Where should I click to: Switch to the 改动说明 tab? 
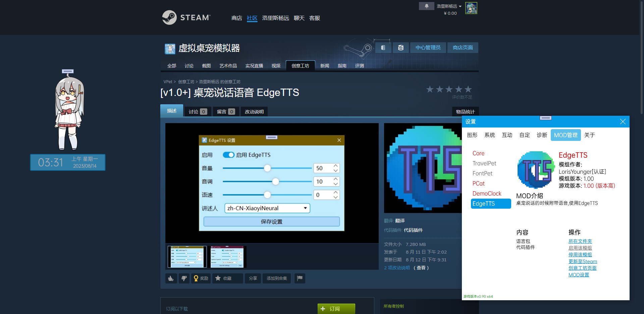[254, 111]
